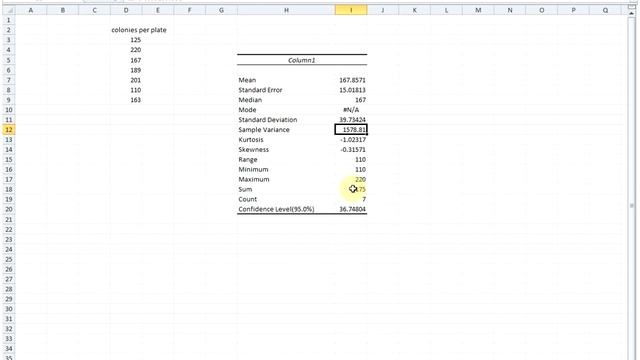Click the vertical scrollbar up arrow
The height and width of the screenshot is (360, 640).
[632, 13]
